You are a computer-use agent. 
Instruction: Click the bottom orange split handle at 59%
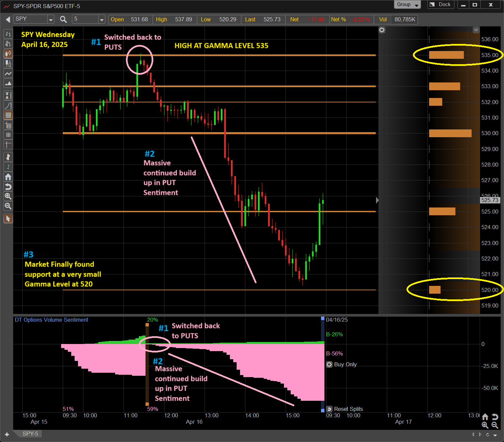(x=147, y=404)
